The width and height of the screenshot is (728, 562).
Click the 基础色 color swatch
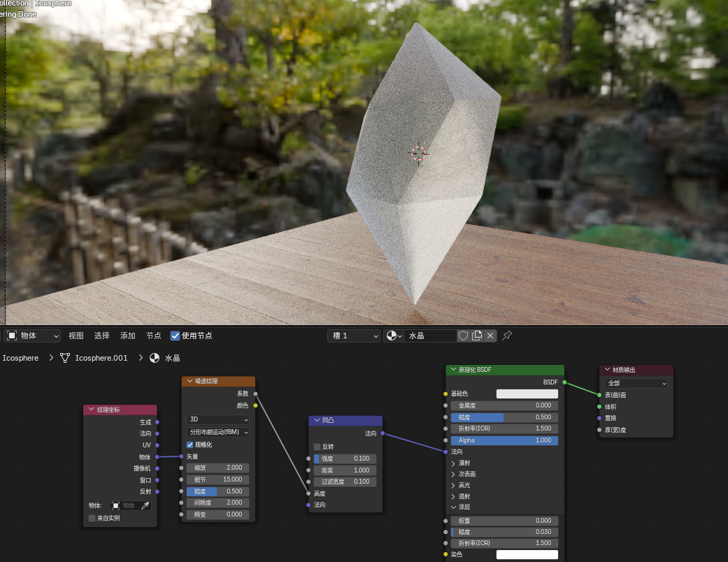(x=527, y=394)
